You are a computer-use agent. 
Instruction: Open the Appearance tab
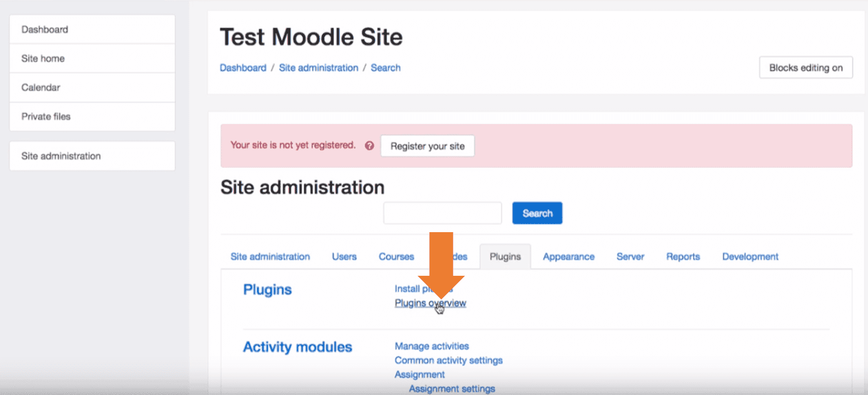tap(569, 256)
